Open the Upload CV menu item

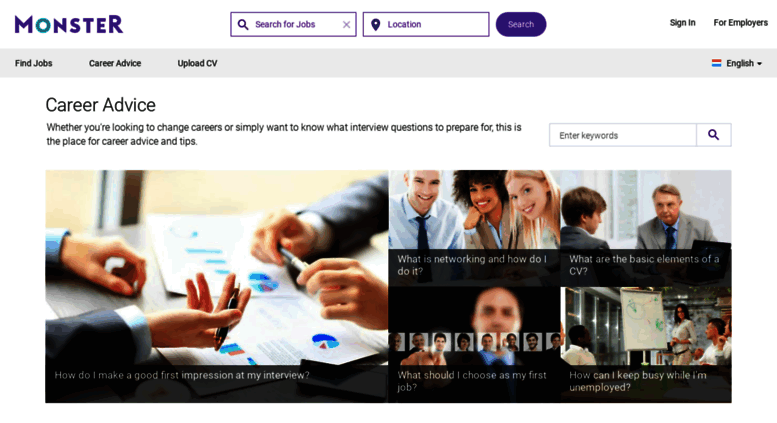pyautogui.click(x=197, y=63)
